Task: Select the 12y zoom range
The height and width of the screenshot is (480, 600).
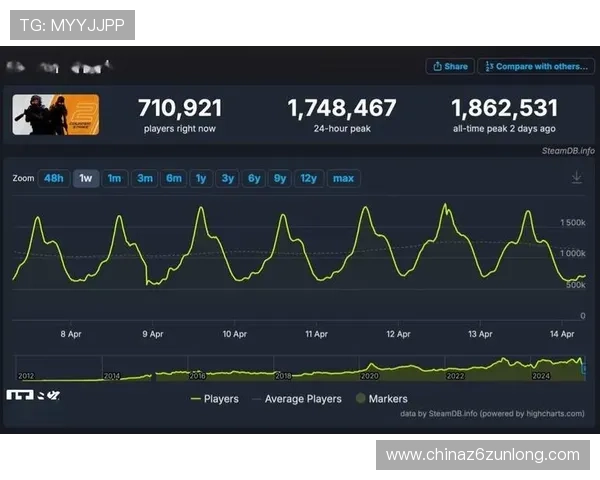Action: 308,178
